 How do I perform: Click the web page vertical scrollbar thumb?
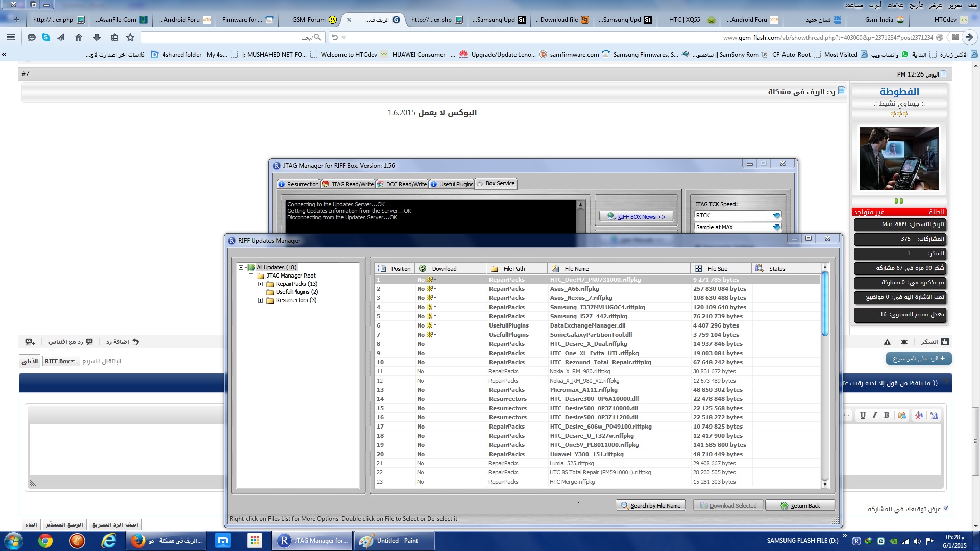pyautogui.click(x=975, y=441)
